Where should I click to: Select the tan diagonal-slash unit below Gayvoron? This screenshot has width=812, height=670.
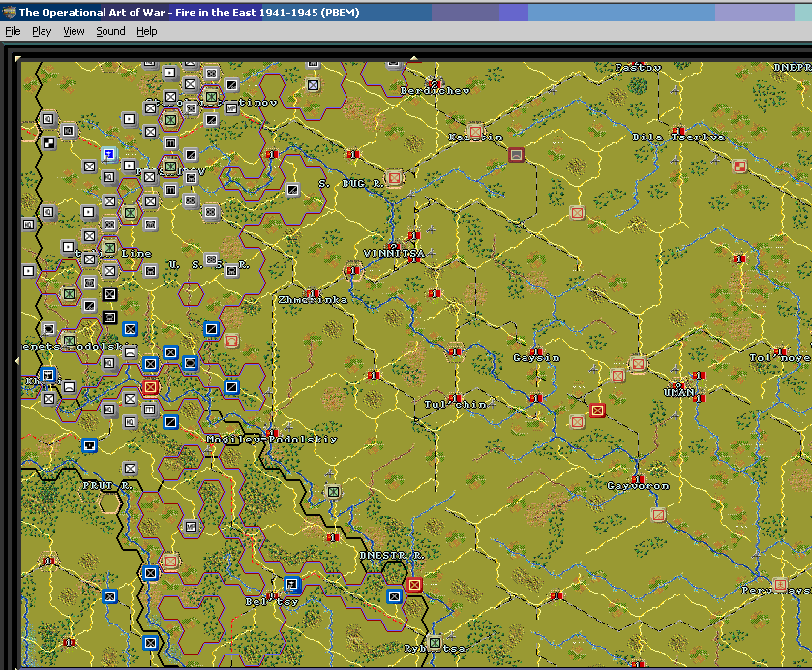pyautogui.click(x=658, y=515)
